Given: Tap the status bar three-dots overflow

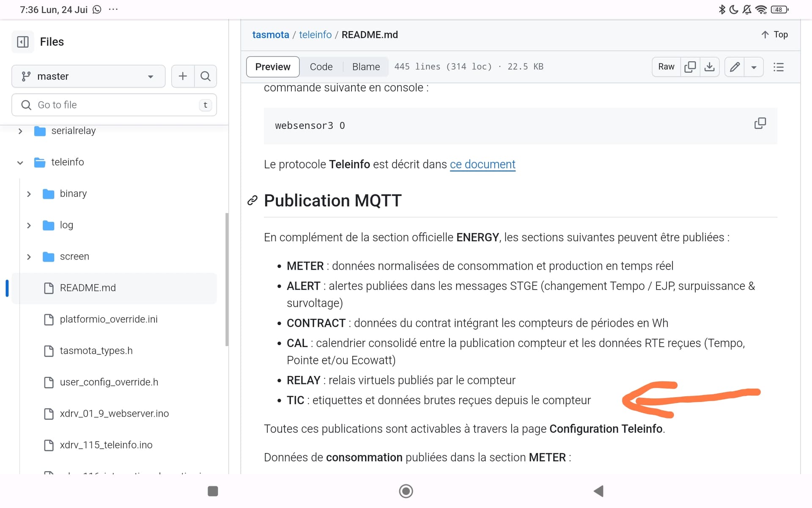Looking at the screenshot, I should click(x=113, y=9).
